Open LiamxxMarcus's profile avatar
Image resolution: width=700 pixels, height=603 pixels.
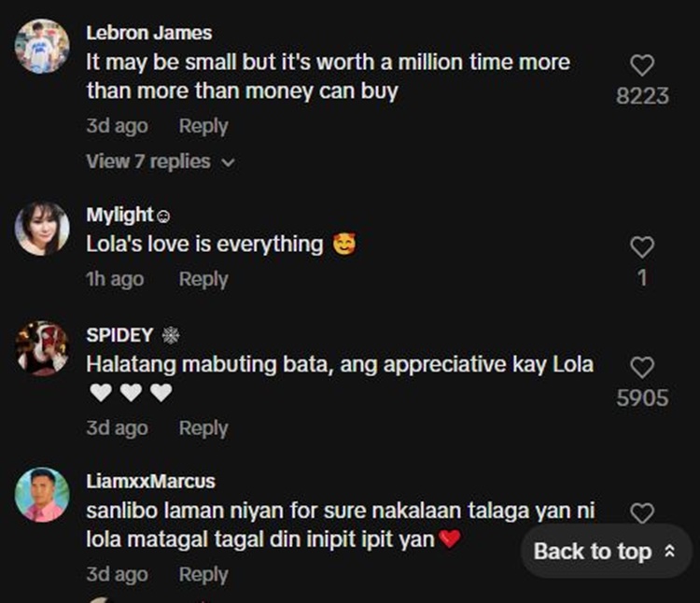click(x=42, y=495)
